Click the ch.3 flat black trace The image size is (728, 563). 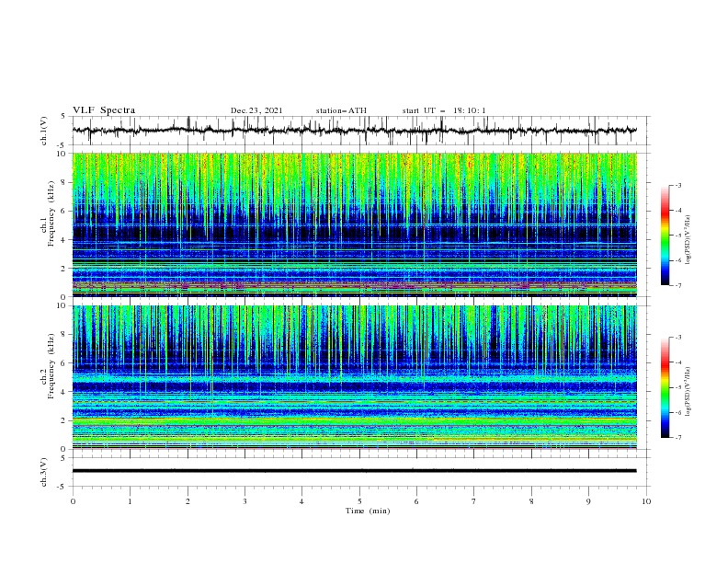pyautogui.click(x=354, y=471)
